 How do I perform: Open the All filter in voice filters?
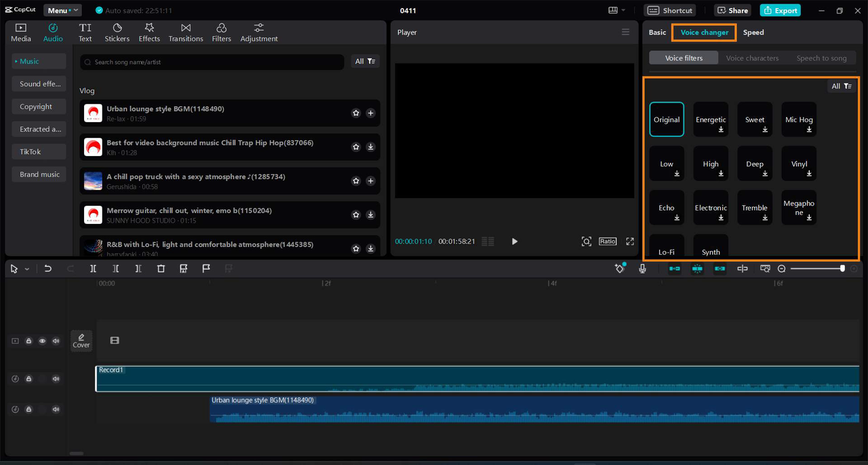[x=841, y=86]
